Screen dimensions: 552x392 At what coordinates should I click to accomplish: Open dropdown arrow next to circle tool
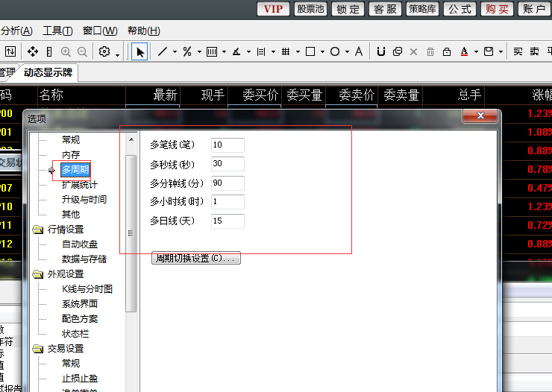pyautogui.click(x=347, y=52)
